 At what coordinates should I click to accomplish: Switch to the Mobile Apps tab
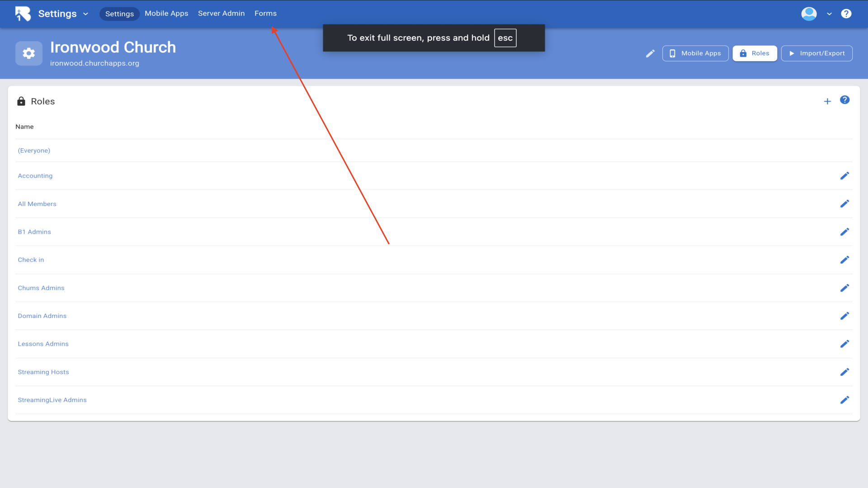click(x=166, y=14)
